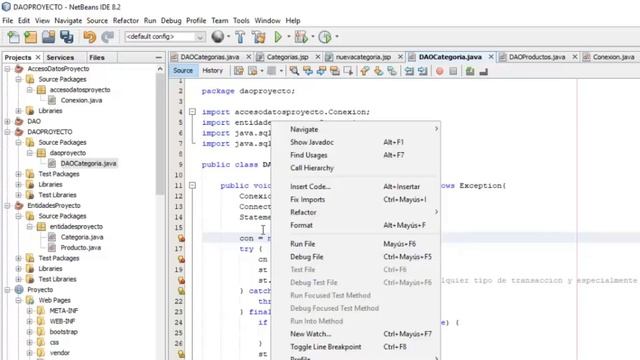Image resolution: width=640 pixels, height=360 pixels.
Task: Click the editor Last Edit icon
Action: [239, 71]
